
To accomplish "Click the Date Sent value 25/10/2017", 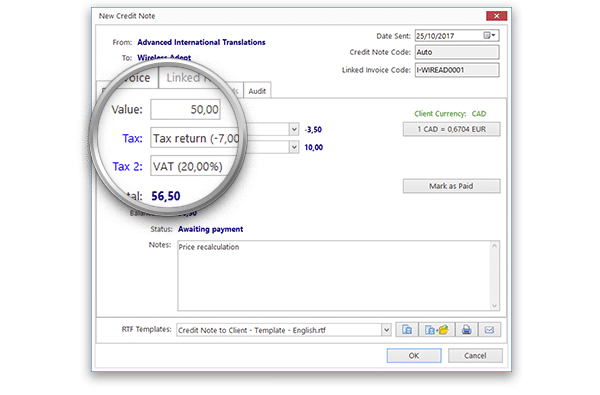I will 435,36.
